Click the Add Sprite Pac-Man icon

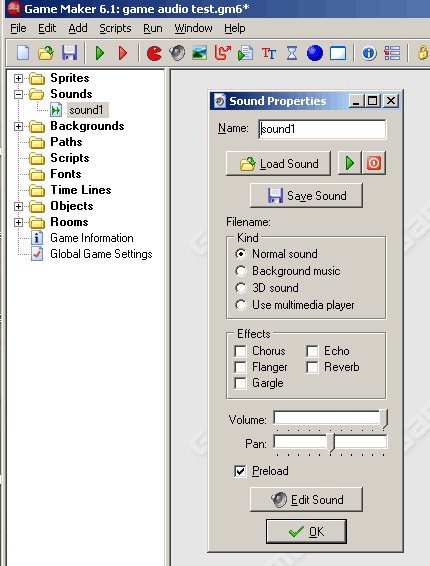click(x=155, y=53)
